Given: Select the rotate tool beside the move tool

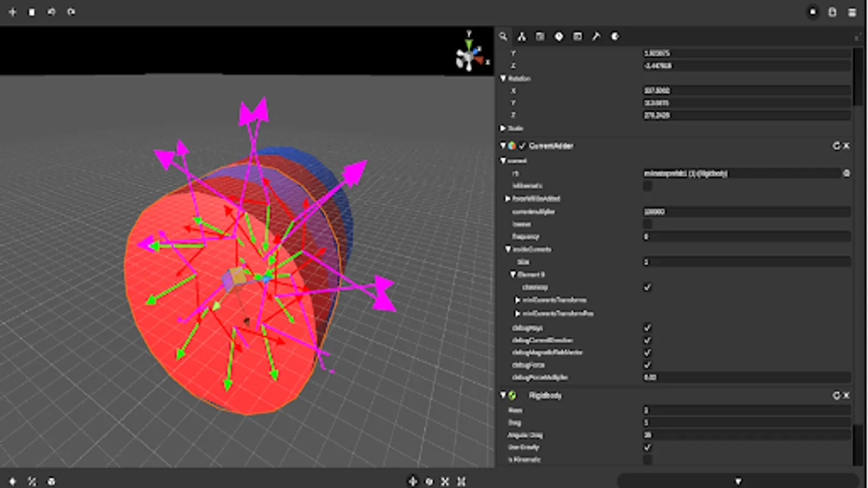Looking at the screenshot, I should click(x=429, y=481).
